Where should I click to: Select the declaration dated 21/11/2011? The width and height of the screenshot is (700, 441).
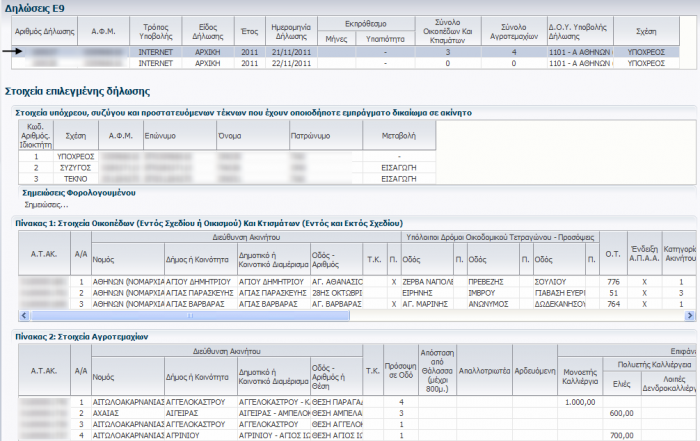290,50
